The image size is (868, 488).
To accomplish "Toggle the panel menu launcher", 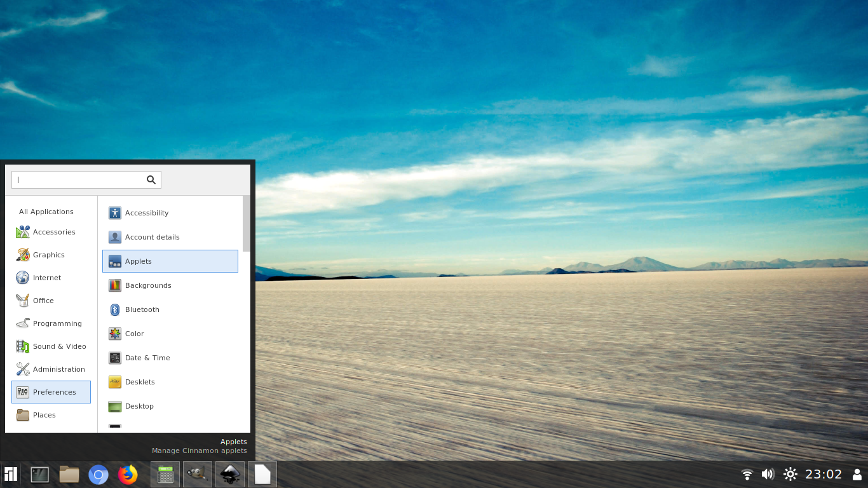I will click(x=10, y=474).
